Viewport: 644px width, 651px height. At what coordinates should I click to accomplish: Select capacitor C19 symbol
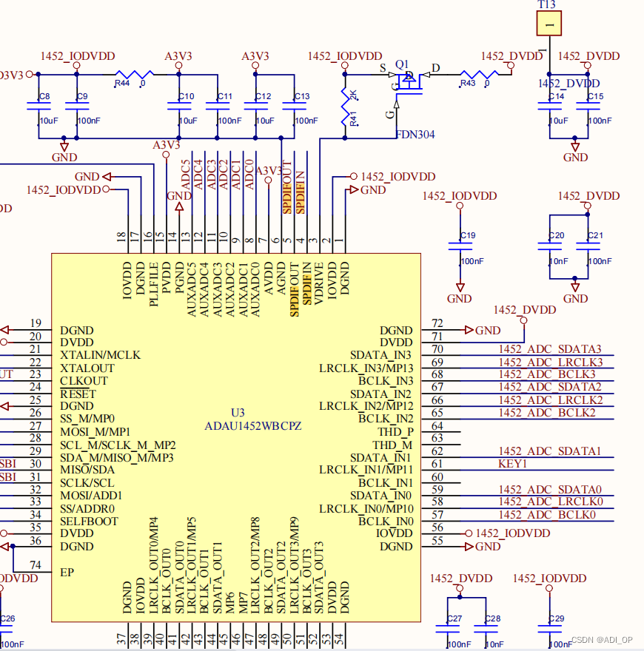point(460,246)
